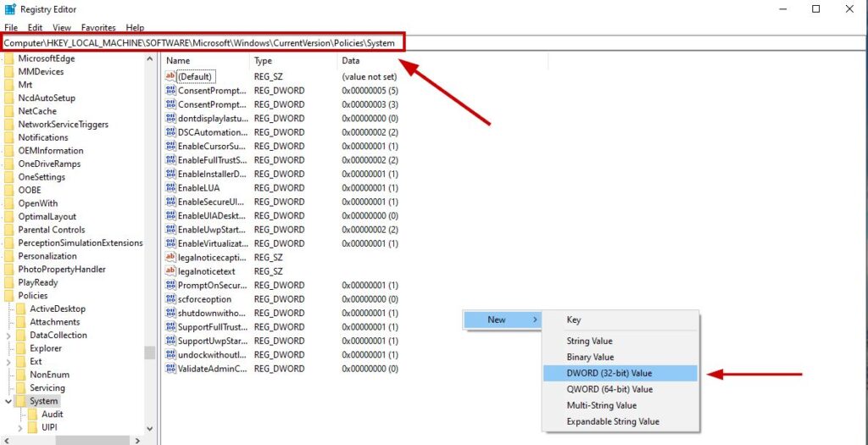The width and height of the screenshot is (868, 445).
Task: Select the SupportUwpStar... value icon
Action: point(170,341)
